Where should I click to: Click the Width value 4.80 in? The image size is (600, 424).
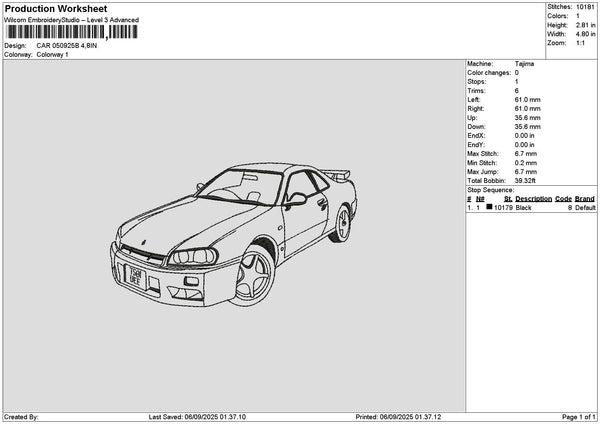point(585,34)
